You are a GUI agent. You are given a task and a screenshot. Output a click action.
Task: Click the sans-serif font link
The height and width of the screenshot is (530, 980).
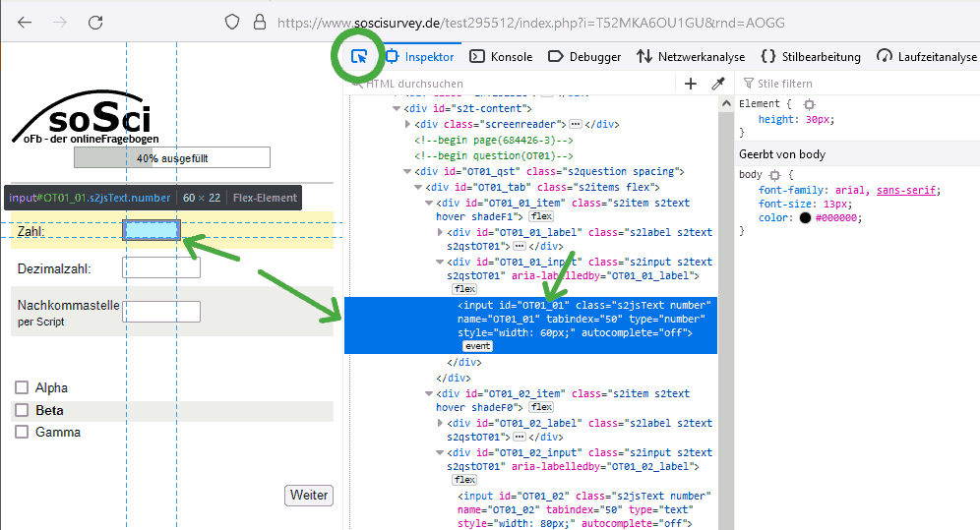tap(906, 191)
